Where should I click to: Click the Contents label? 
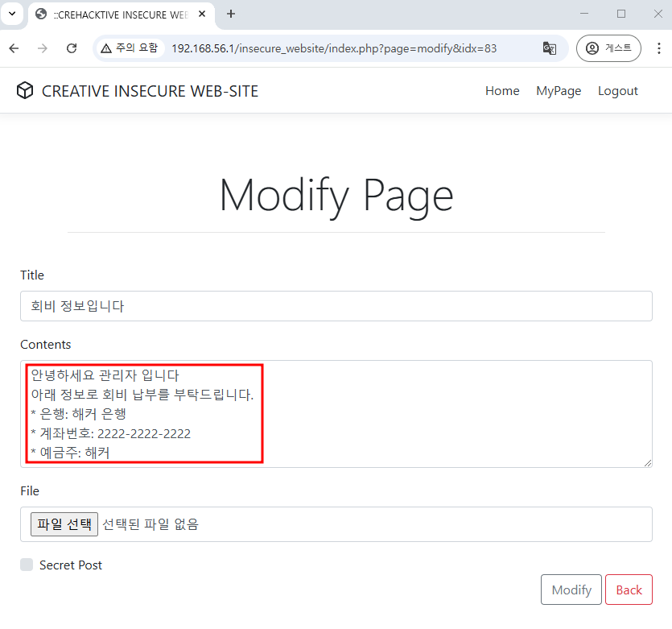coord(45,345)
